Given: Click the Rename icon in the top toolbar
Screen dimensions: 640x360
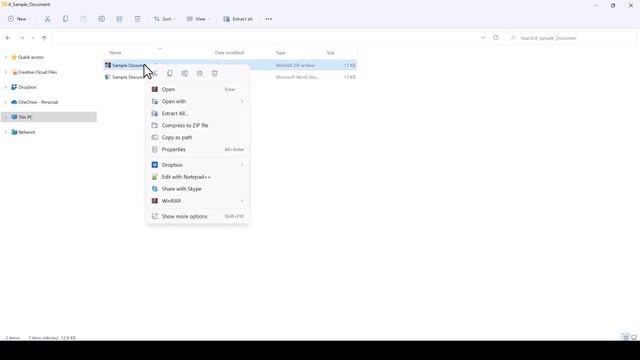Looking at the screenshot, I should [101, 19].
